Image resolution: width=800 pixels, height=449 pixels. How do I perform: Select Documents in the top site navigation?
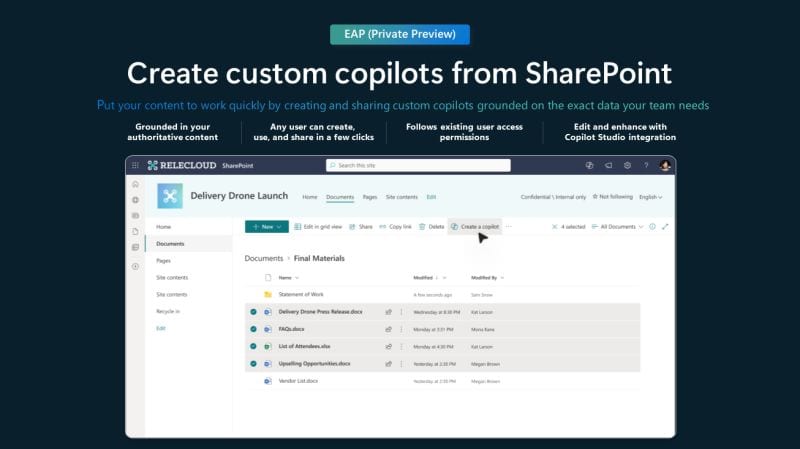[x=340, y=197]
